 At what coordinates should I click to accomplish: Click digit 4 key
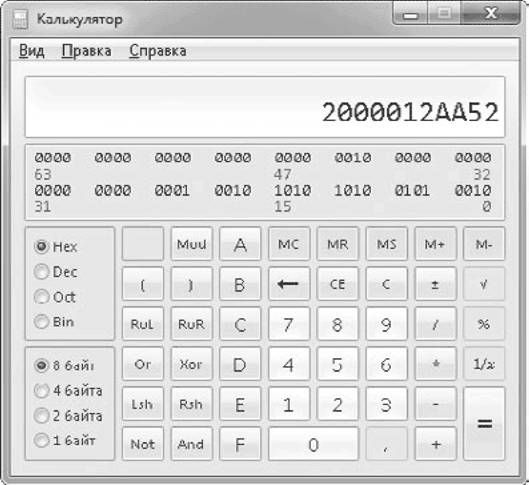coord(289,364)
